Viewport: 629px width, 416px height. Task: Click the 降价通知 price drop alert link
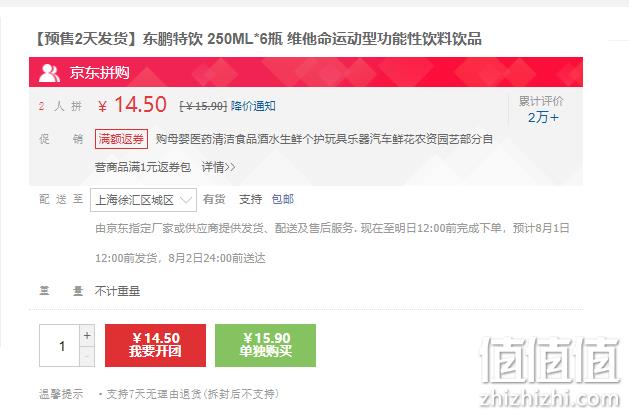(x=253, y=106)
